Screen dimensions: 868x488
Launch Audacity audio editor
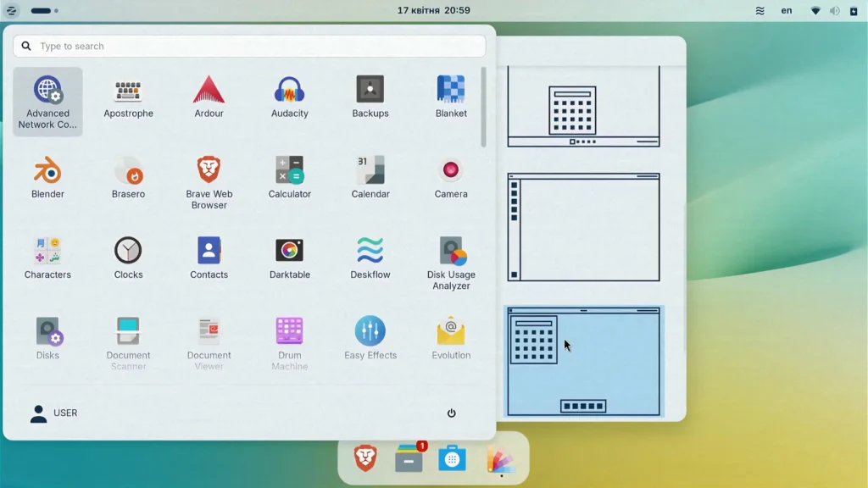(x=290, y=97)
